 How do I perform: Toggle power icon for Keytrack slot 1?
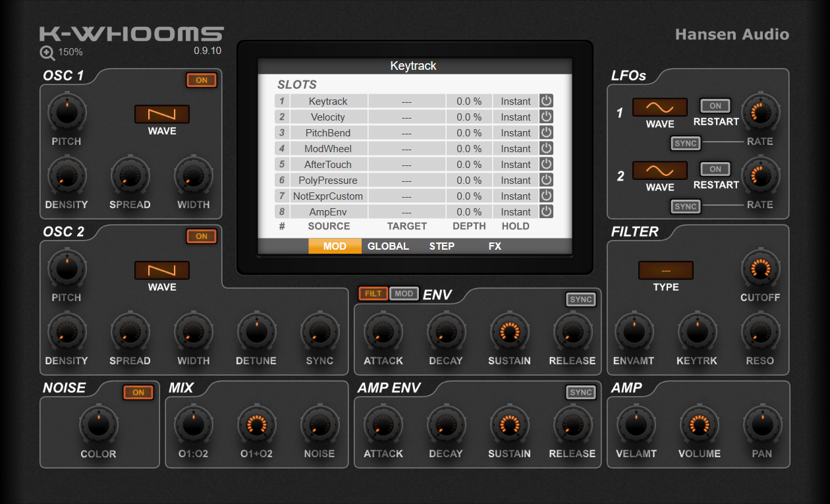pyautogui.click(x=547, y=101)
